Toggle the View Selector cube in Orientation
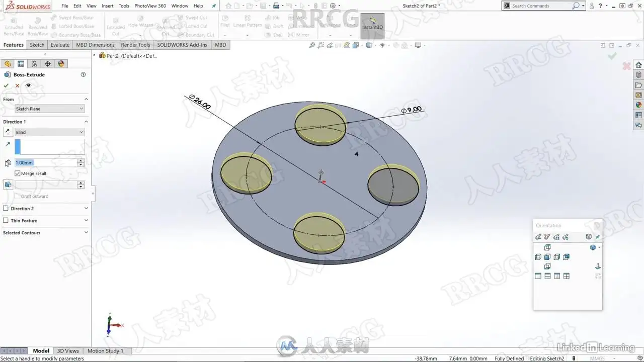This screenshot has width=644, height=362. (x=589, y=237)
